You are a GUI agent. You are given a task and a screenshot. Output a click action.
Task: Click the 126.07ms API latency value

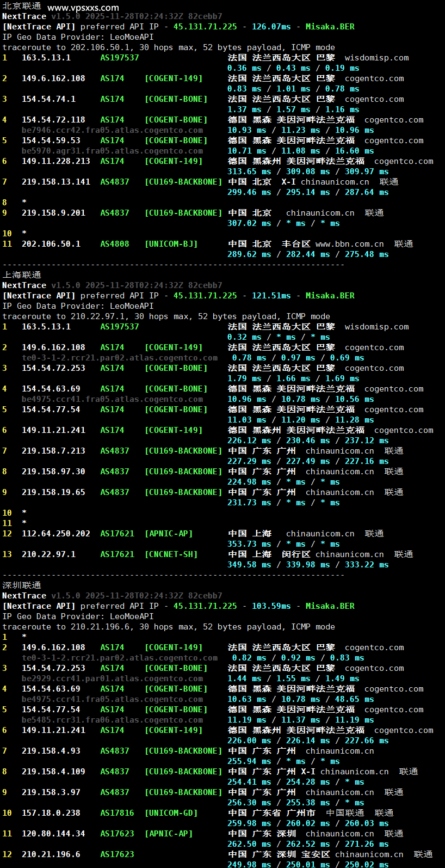[271, 26]
